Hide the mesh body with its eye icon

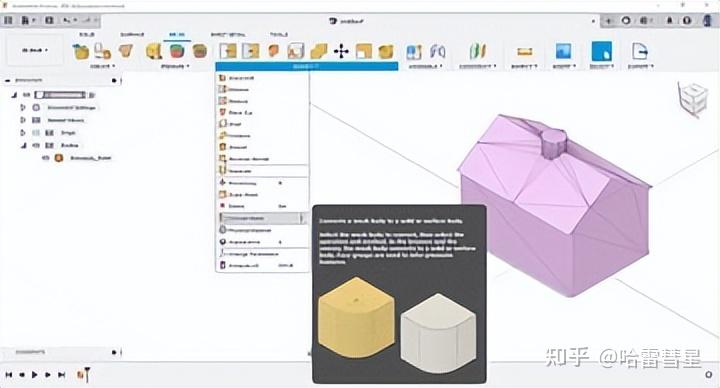pos(45,158)
